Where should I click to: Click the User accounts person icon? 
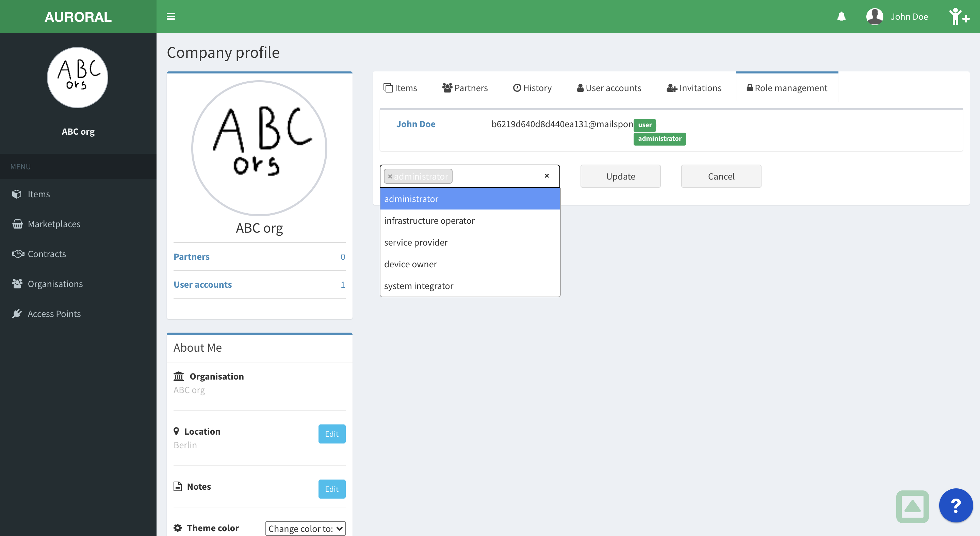580,88
